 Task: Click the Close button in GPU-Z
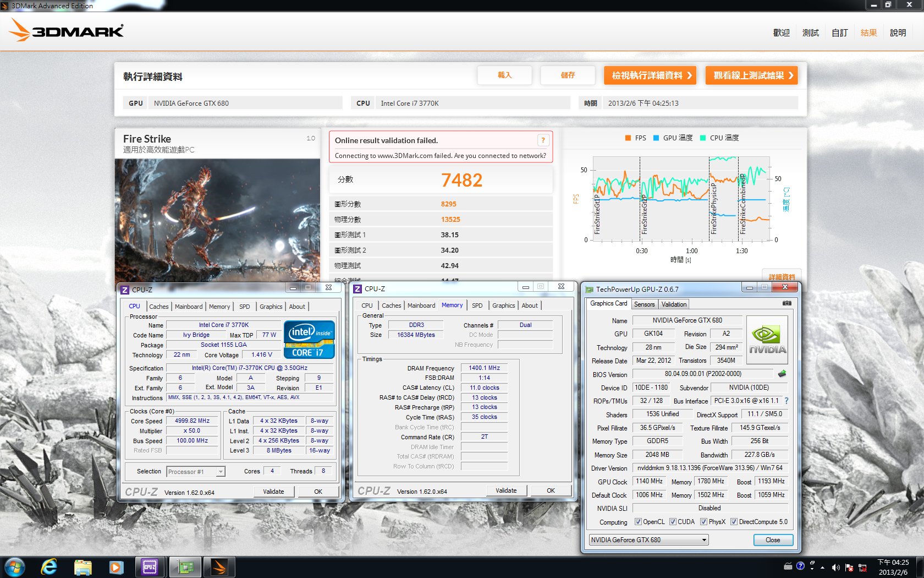773,540
